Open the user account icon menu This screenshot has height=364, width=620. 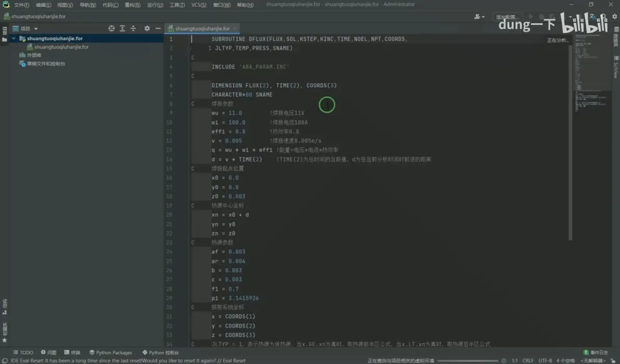pyautogui.click(x=479, y=17)
